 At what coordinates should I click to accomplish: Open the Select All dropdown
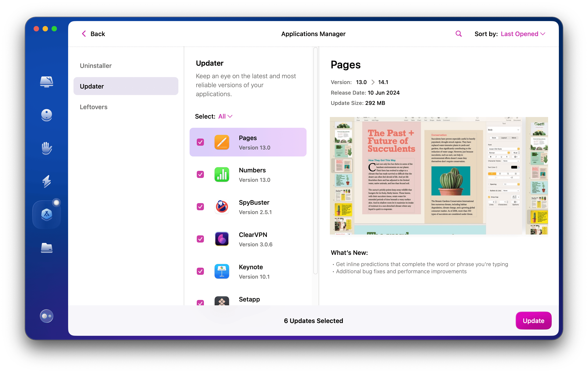pyautogui.click(x=225, y=116)
